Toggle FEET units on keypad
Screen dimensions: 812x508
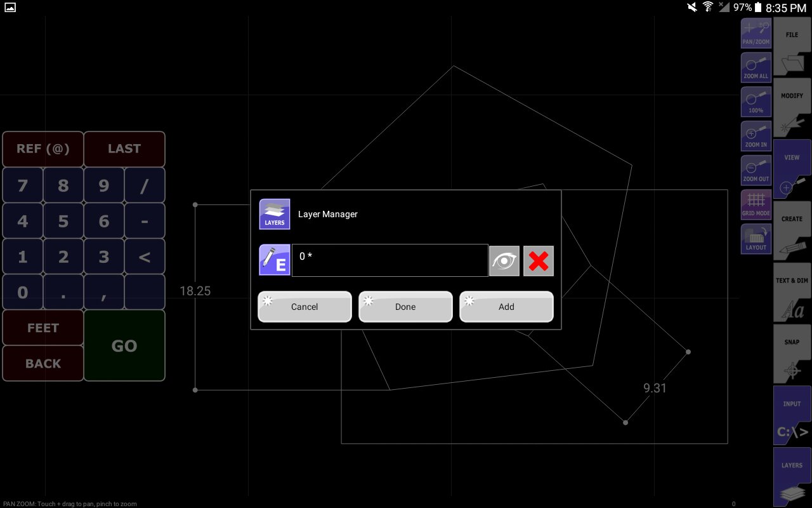pos(43,328)
